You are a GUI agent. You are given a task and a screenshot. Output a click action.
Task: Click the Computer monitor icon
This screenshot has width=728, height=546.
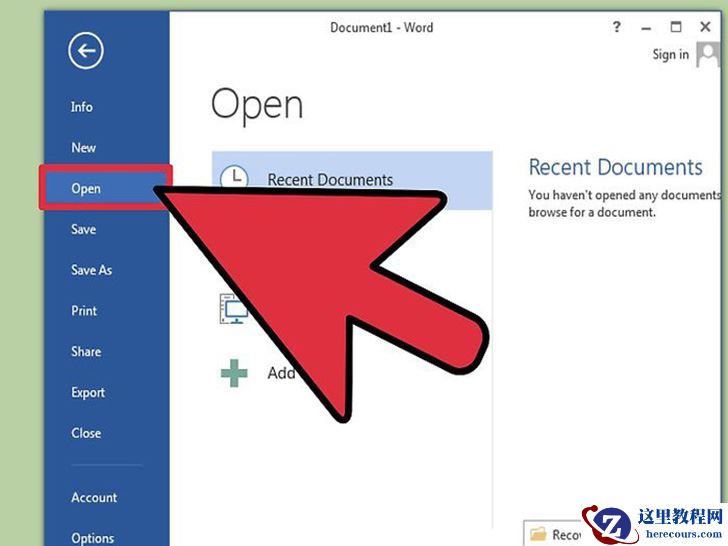tap(233, 308)
